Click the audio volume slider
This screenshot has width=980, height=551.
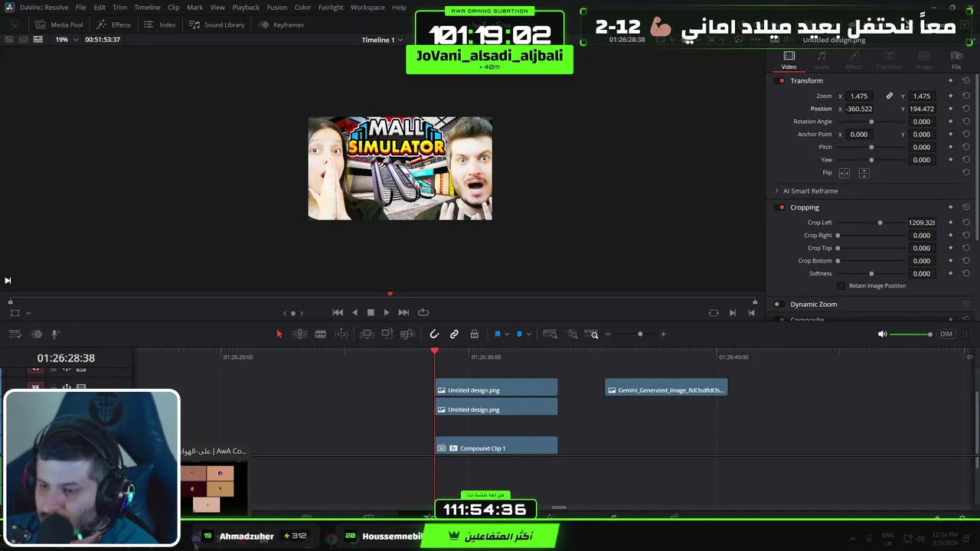coord(911,334)
